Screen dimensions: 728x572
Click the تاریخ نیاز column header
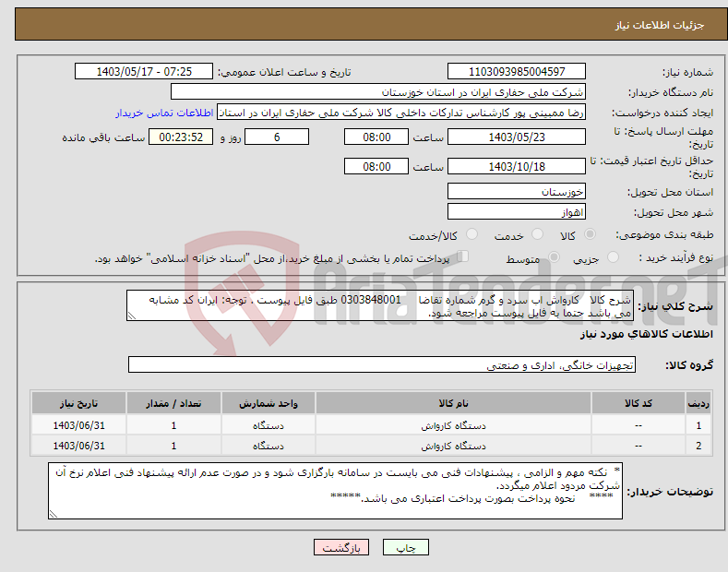pos(78,403)
